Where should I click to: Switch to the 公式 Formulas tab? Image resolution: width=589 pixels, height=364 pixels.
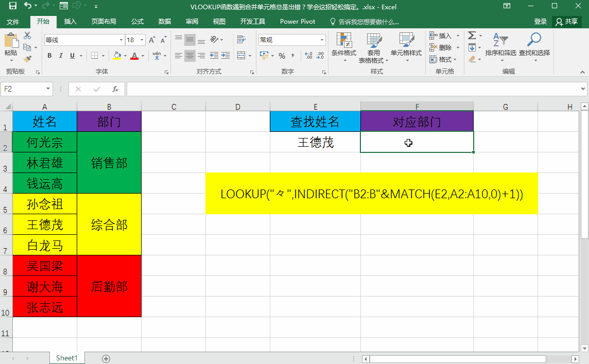point(137,22)
